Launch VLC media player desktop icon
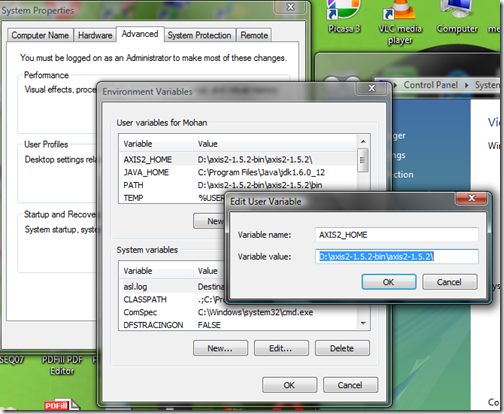Screen dimensions: 504x414 pyautogui.click(x=400, y=22)
